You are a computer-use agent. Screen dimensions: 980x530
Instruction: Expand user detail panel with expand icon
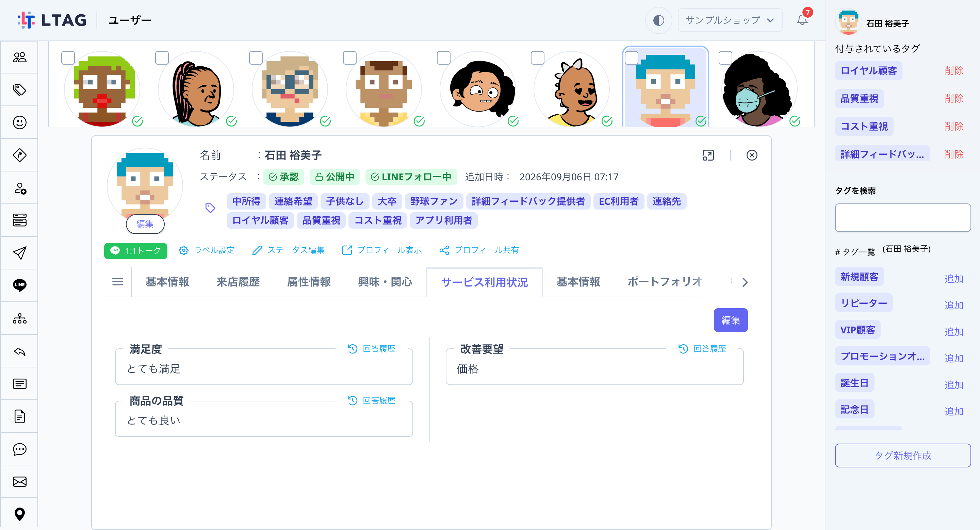coord(708,155)
